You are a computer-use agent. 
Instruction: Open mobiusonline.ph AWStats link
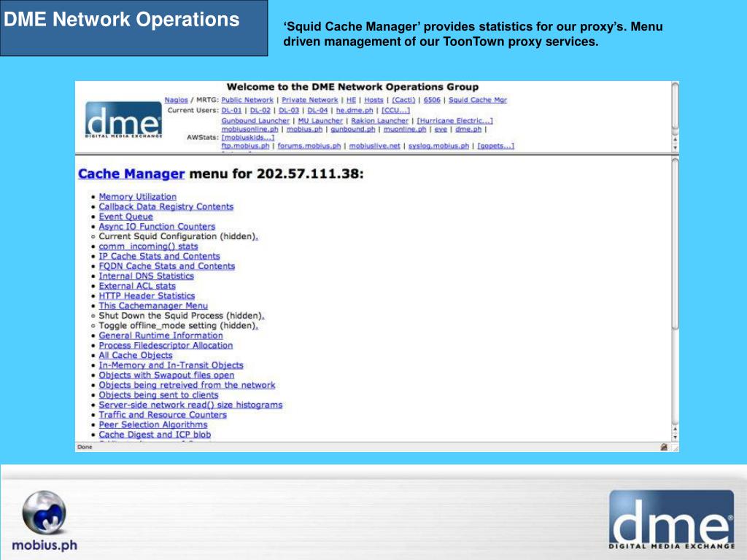pyautogui.click(x=249, y=129)
